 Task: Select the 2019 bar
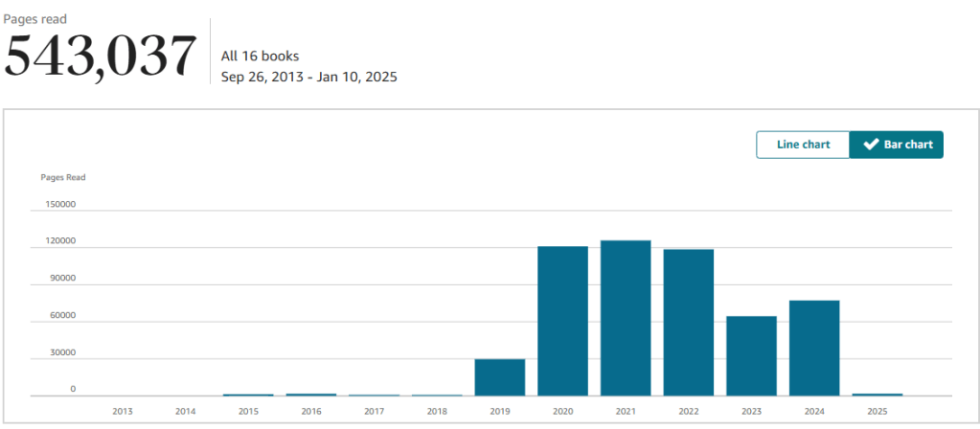[x=500, y=377]
